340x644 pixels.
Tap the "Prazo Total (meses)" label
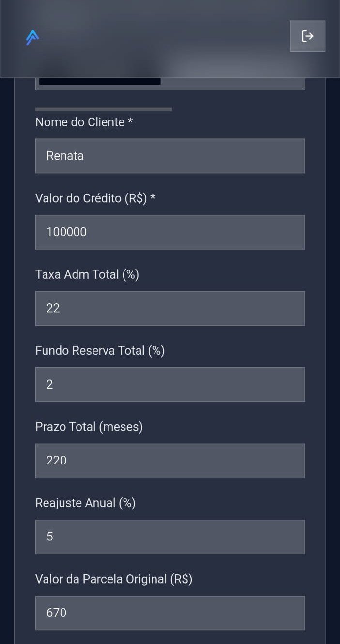pyautogui.click(x=89, y=427)
